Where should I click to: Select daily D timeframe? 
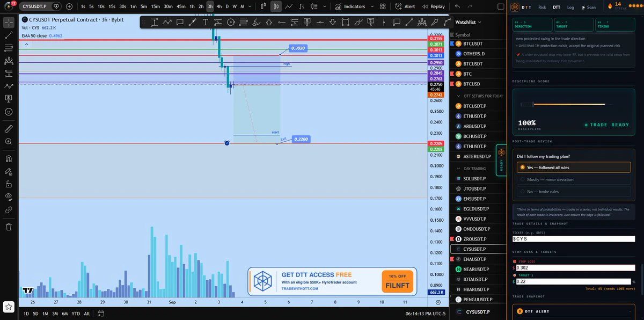point(227,6)
